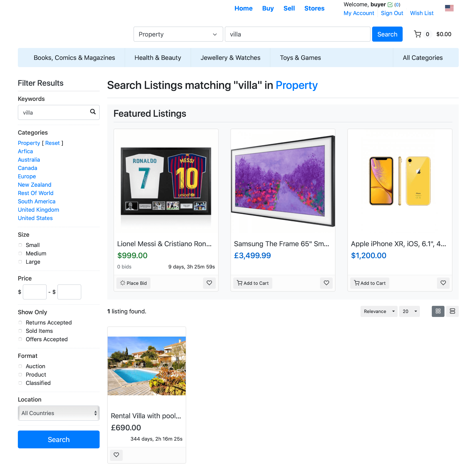This screenshot has width=476, height=466.
Task: Save Apple iPhone XR to wish list
Action: (x=443, y=283)
